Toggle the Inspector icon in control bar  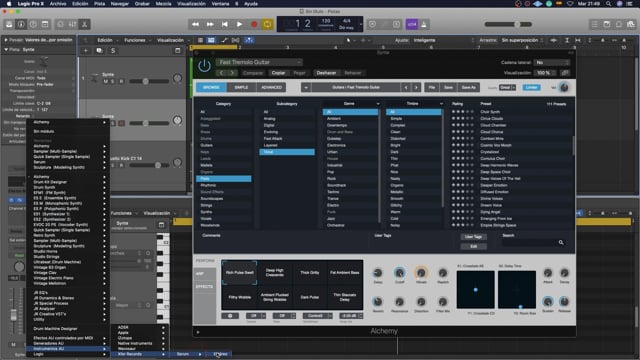pyautogui.click(x=21, y=24)
